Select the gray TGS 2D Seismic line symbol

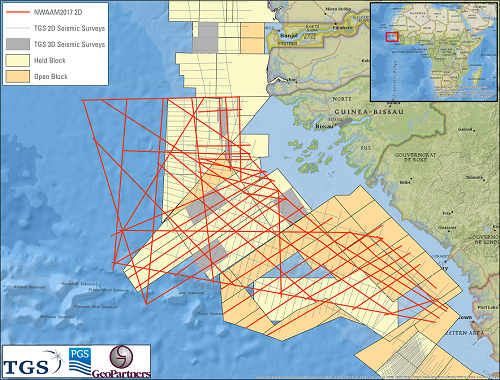tap(18, 28)
